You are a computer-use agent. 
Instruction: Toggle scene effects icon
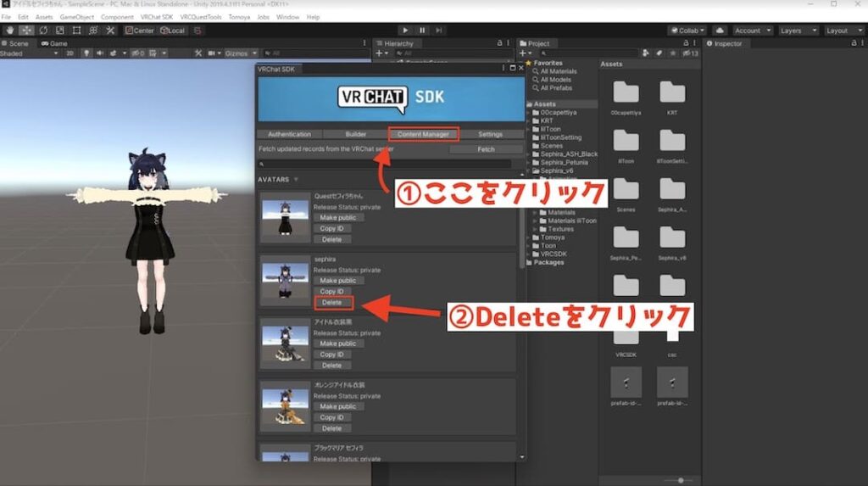click(x=113, y=53)
